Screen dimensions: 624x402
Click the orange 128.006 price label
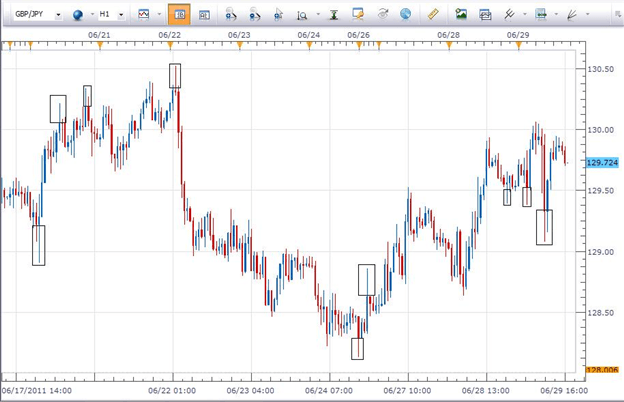602,370
